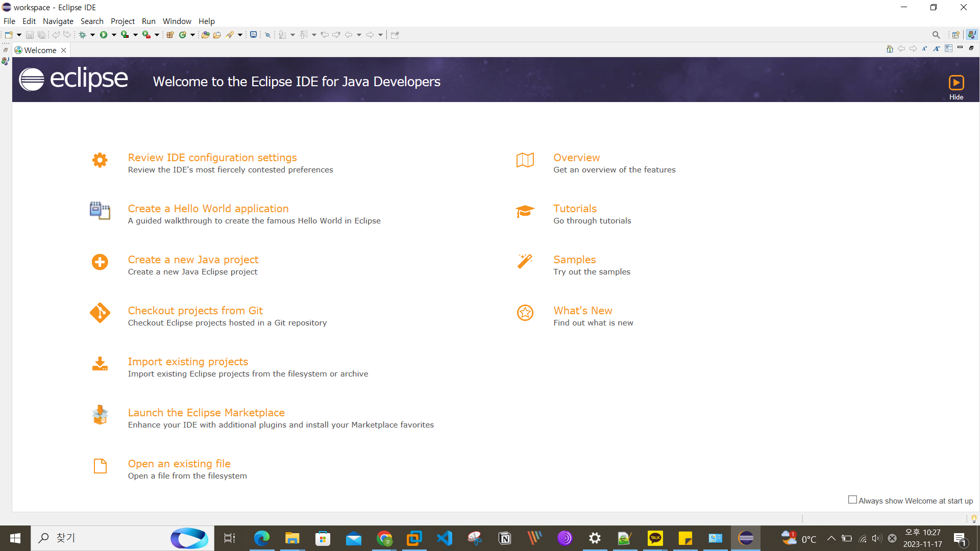The width and height of the screenshot is (980, 551).
Task: Click the toolbar Search magnifier icon
Action: (936, 35)
